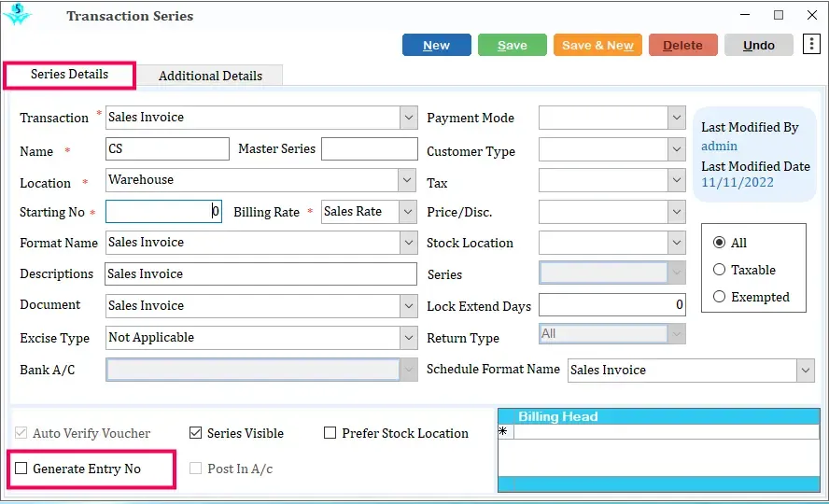
Task: Expand the Billing Rate dropdown
Action: pos(408,212)
